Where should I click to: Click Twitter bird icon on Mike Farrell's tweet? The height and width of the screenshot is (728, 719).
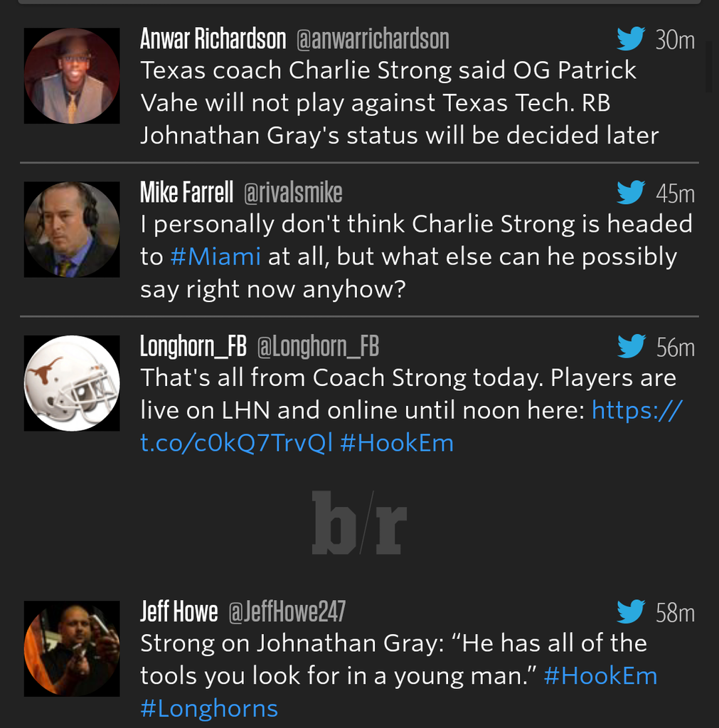[630, 192]
